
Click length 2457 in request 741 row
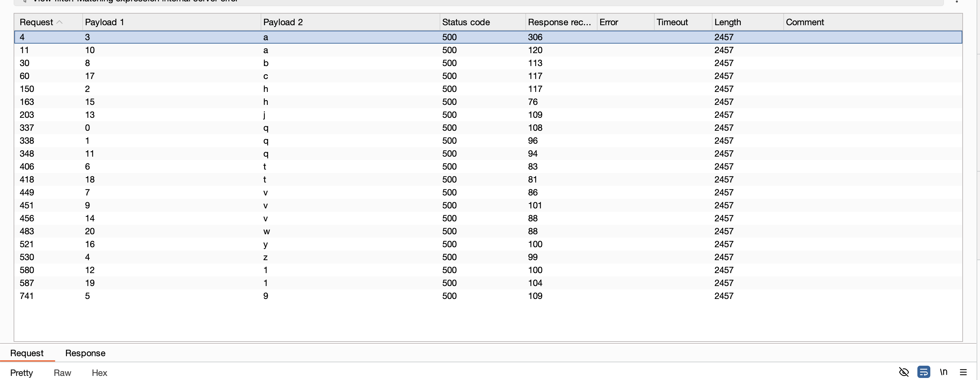[x=723, y=296]
